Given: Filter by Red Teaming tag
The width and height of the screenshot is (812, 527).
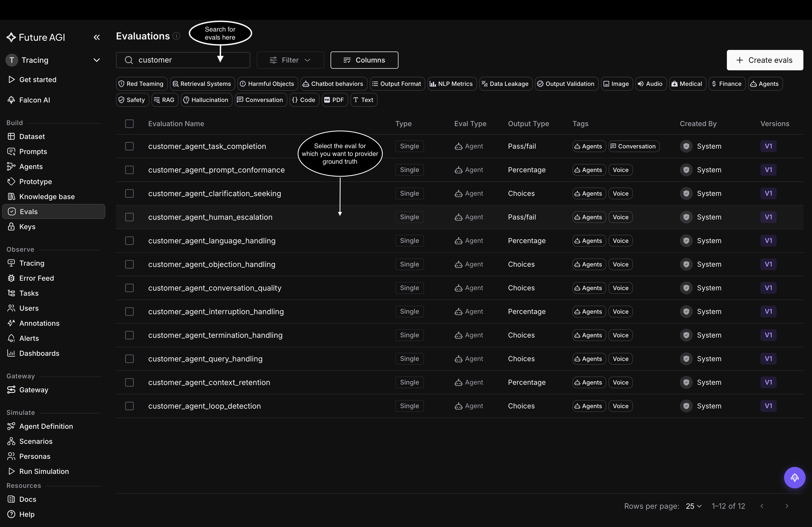Looking at the screenshot, I should point(142,83).
